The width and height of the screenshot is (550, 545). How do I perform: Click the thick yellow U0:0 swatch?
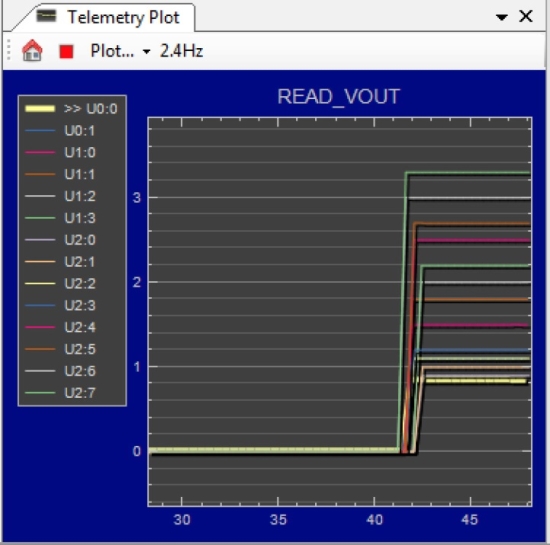tap(40, 109)
